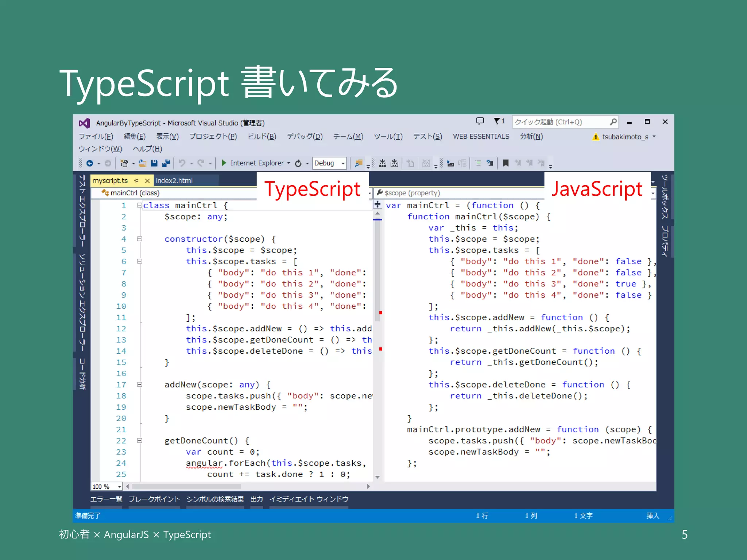Open the エラー一覧 panel tab

106,499
